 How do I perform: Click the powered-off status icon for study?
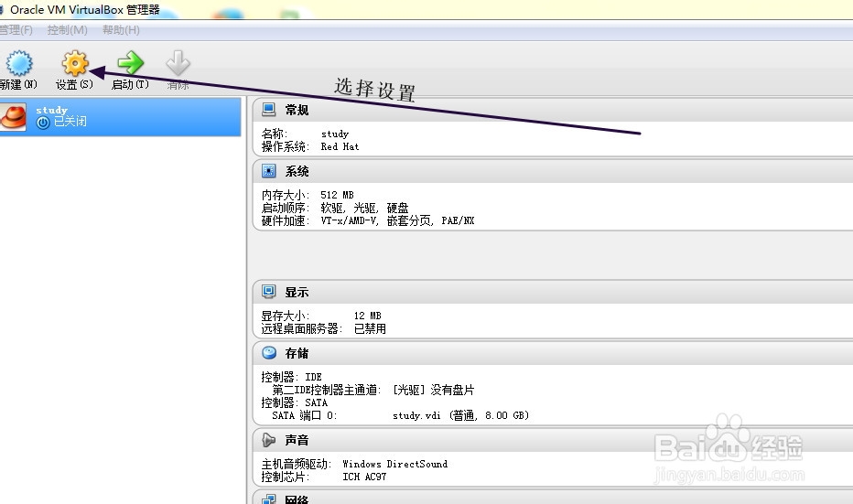43,123
